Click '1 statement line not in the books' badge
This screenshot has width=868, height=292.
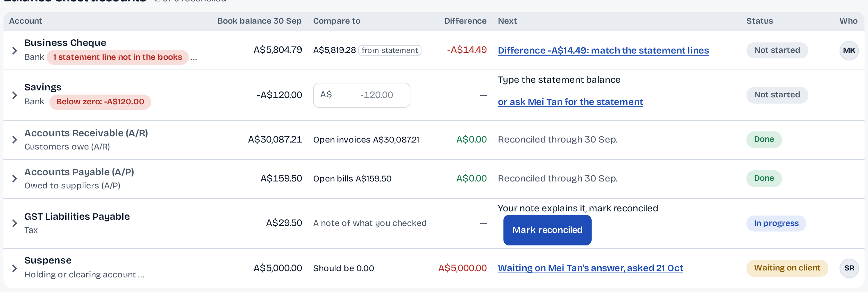118,57
